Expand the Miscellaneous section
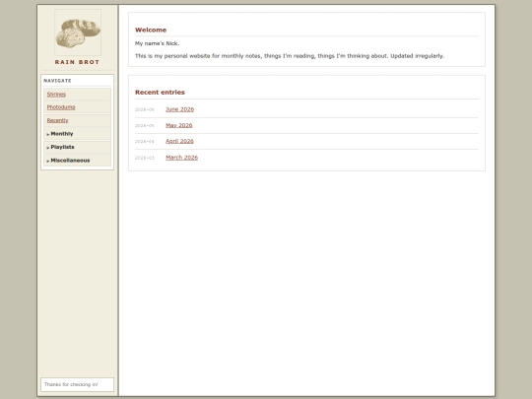 [x=78, y=161]
